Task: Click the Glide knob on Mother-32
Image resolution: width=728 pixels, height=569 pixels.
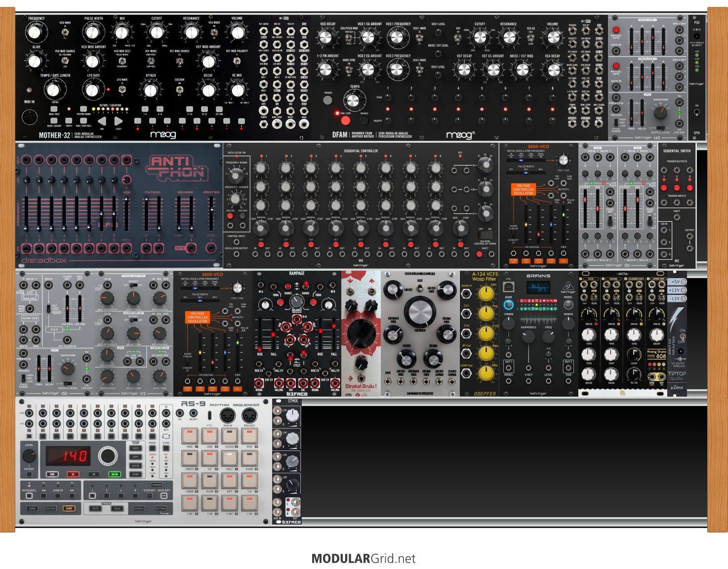Action: point(35,61)
